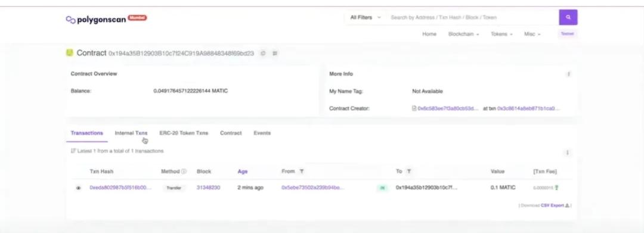Click the contract file icon before creator address
644x233 pixels.
414,108
